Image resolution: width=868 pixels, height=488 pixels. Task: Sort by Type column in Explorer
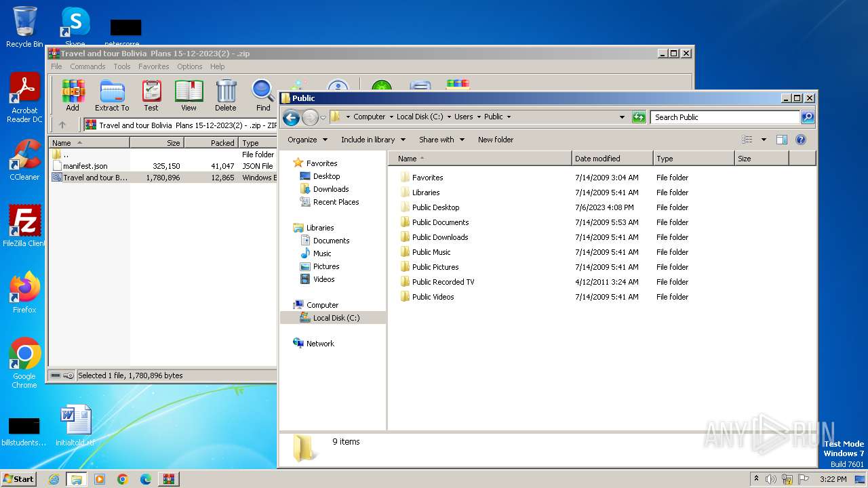pyautogui.click(x=694, y=159)
